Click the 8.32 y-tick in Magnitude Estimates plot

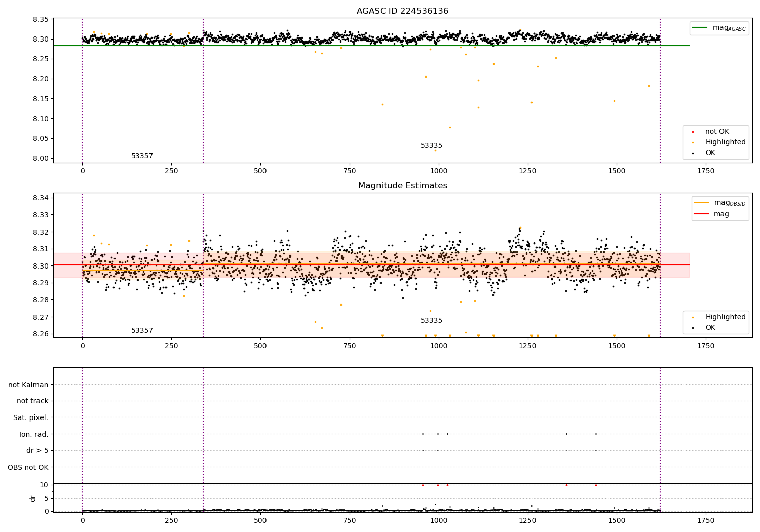(41, 232)
